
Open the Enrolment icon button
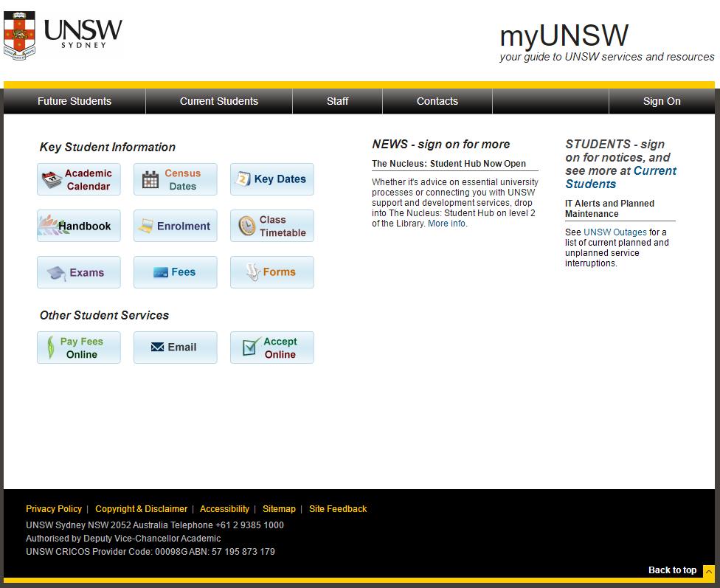point(176,226)
